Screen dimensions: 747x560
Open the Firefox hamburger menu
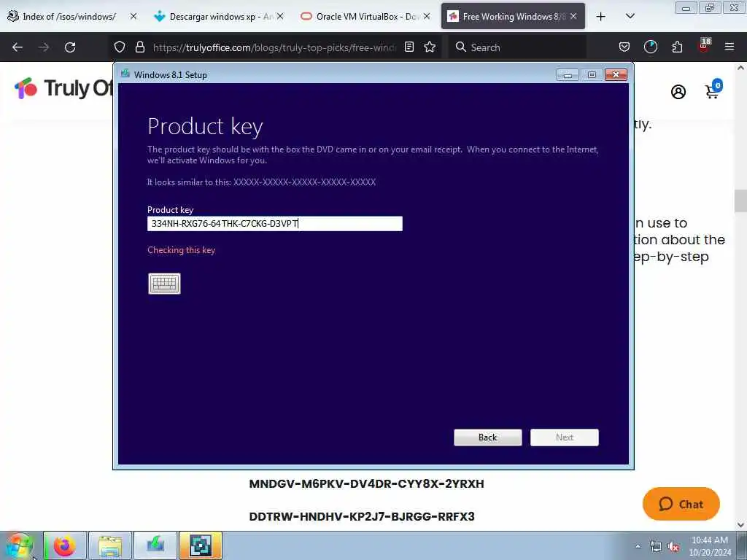tap(729, 47)
